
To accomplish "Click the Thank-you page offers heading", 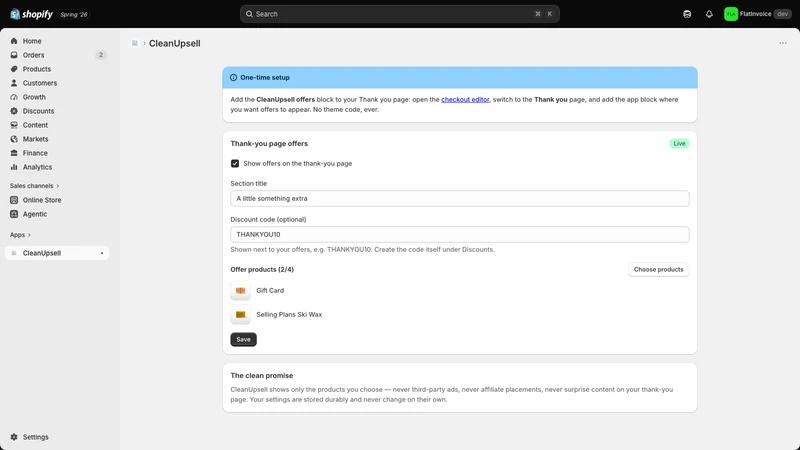I will pyautogui.click(x=269, y=144).
